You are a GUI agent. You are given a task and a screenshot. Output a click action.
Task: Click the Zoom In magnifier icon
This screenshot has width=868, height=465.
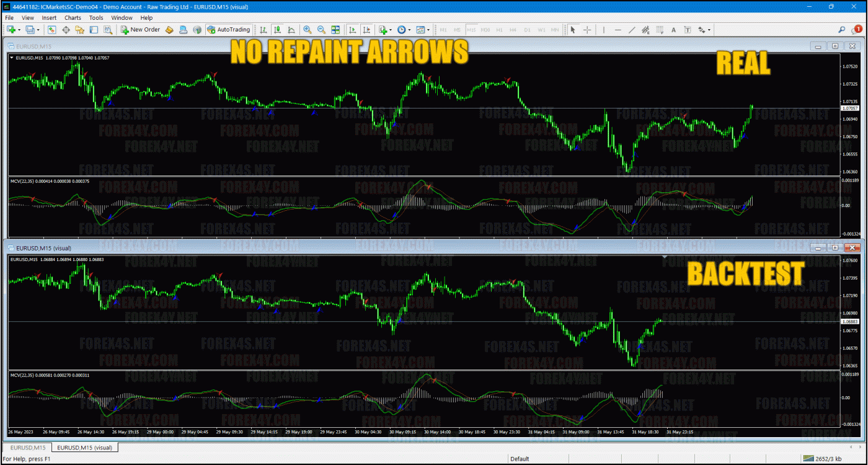coord(308,30)
